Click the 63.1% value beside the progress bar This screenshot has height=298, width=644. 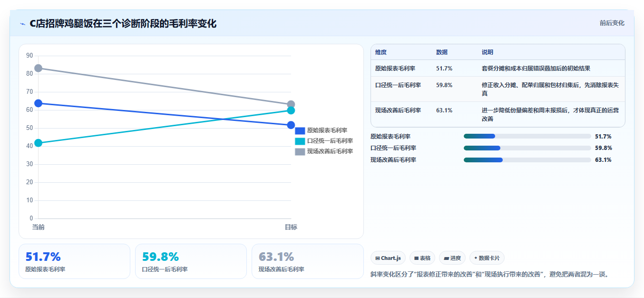click(603, 160)
